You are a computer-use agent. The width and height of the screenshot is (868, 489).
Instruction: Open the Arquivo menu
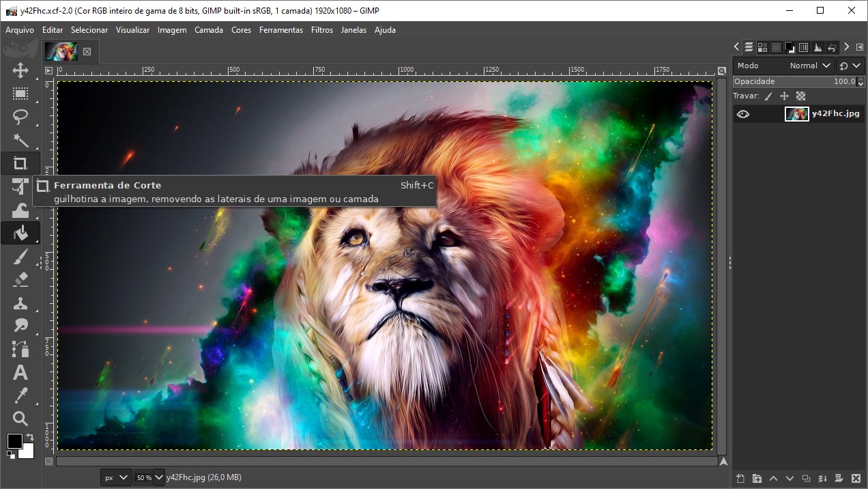pos(20,30)
